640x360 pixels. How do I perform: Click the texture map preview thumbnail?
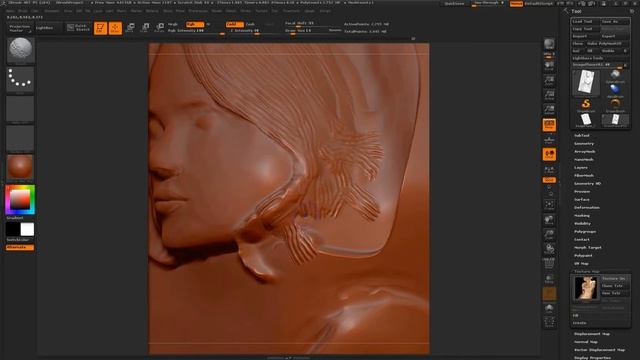tap(585, 288)
